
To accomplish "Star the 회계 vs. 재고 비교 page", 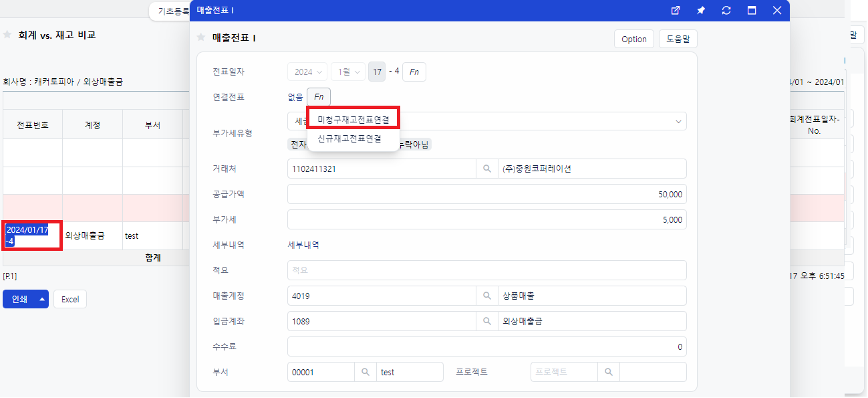I will tap(8, 35).
